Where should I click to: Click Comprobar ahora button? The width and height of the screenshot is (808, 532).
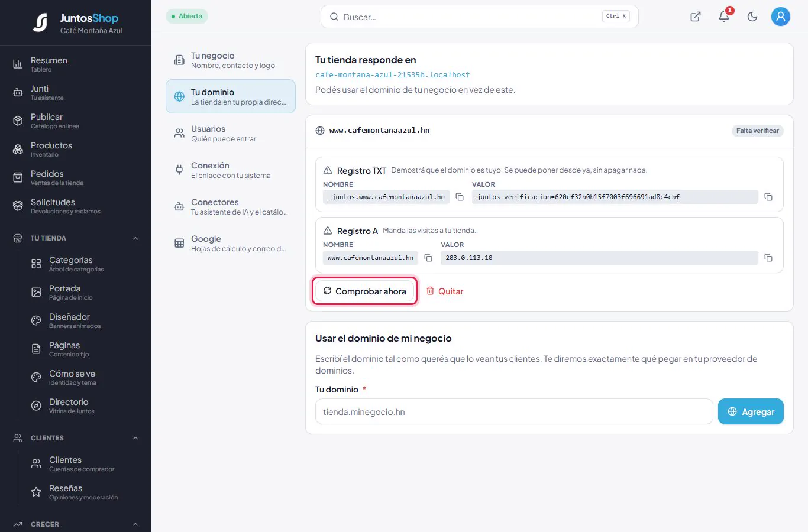pos(365,291)
